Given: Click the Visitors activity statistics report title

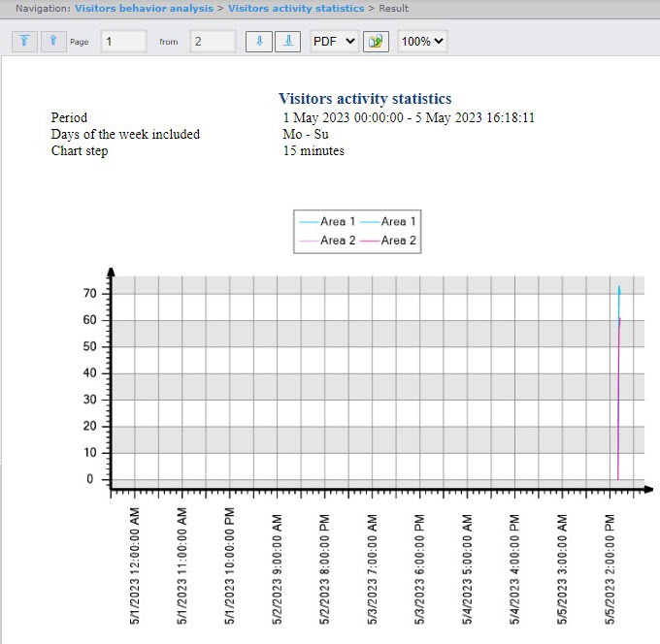Looking at the screenshot, I should pos(364,99).
